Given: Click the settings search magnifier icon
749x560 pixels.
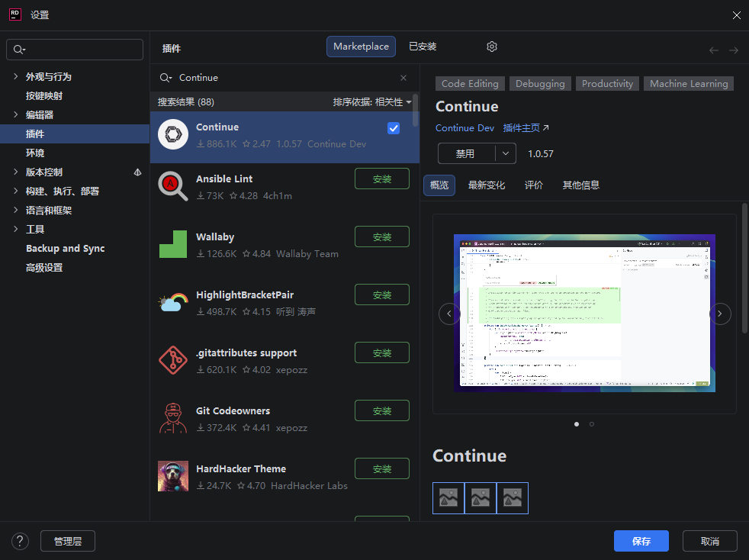Looking at the screenshot, I should click(x=19, y=50).
